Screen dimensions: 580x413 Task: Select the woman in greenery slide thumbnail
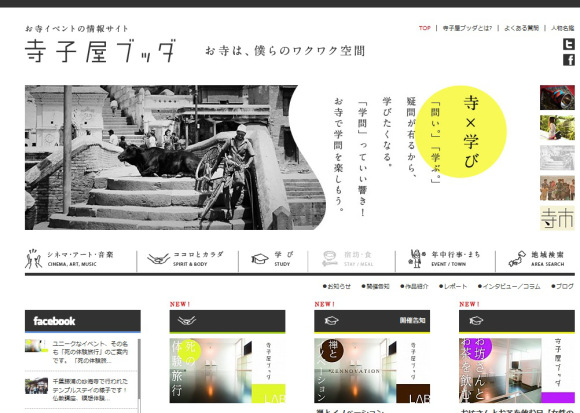557,128
